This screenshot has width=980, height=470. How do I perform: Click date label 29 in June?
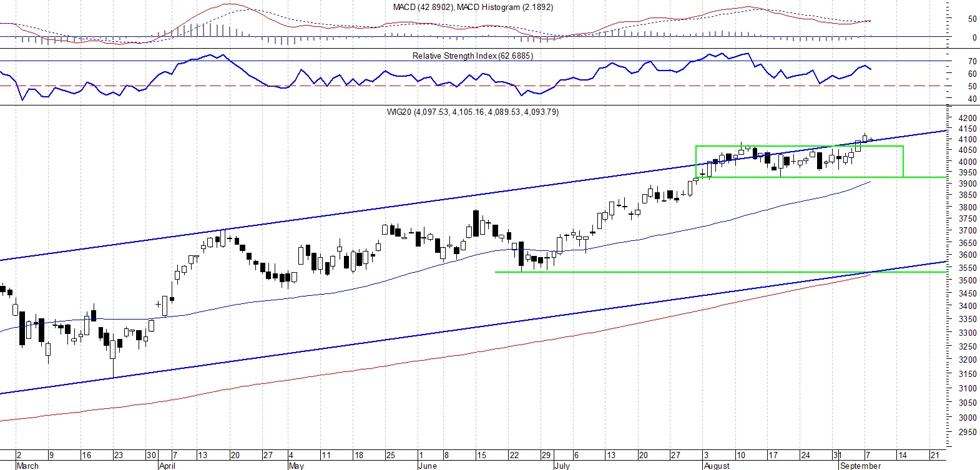pyautogui.click(x=546, y=455)
